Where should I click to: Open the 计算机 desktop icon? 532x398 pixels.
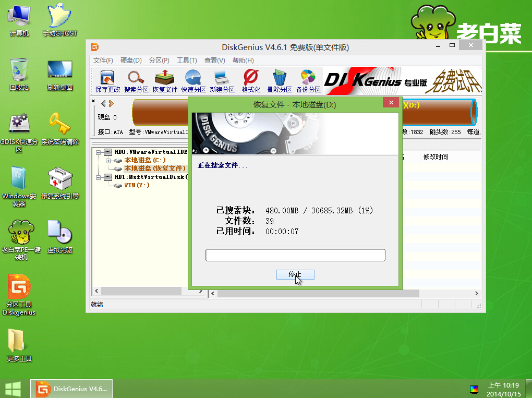click(19, 20)
